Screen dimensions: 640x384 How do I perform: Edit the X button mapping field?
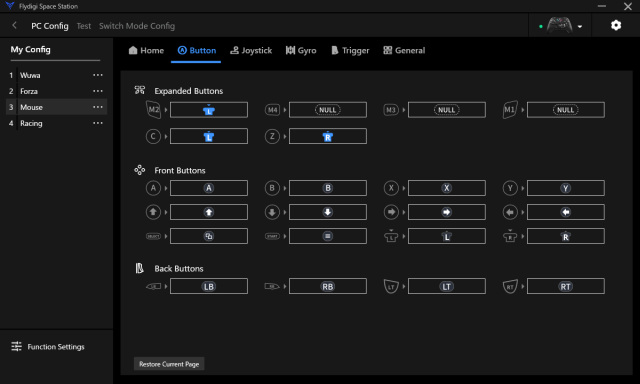(447, 188)
